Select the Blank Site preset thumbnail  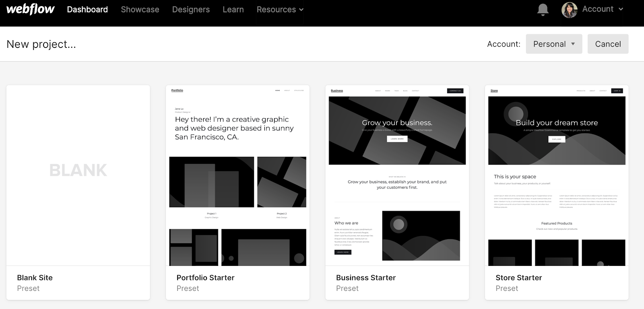click(x=78, y=175)
